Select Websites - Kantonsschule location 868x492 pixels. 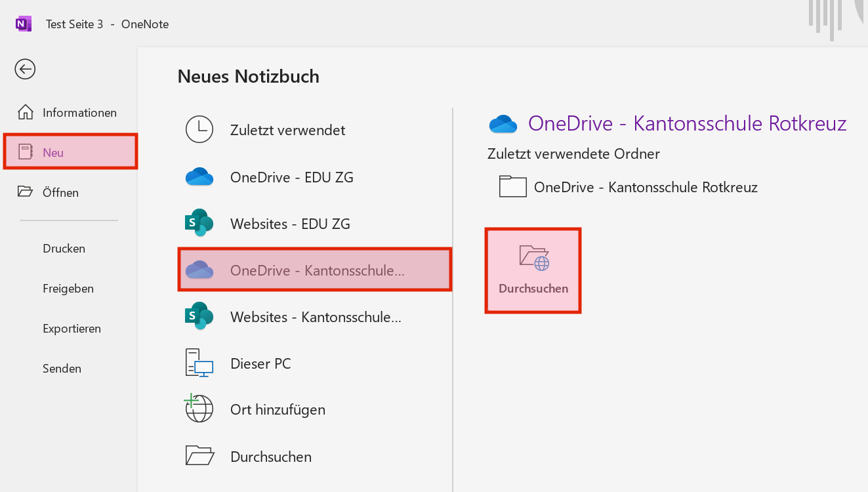click(315, 317)
